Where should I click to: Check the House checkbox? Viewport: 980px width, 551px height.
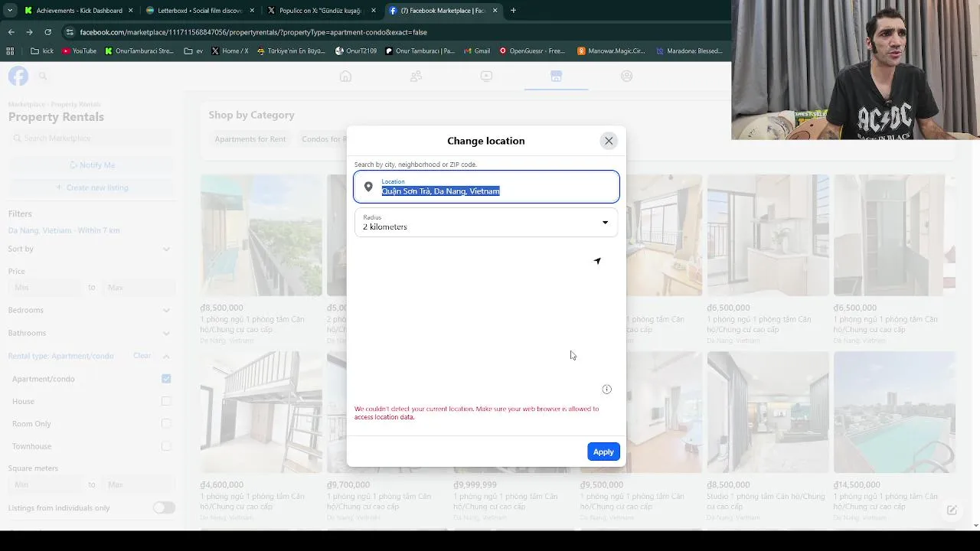[166, 401]
